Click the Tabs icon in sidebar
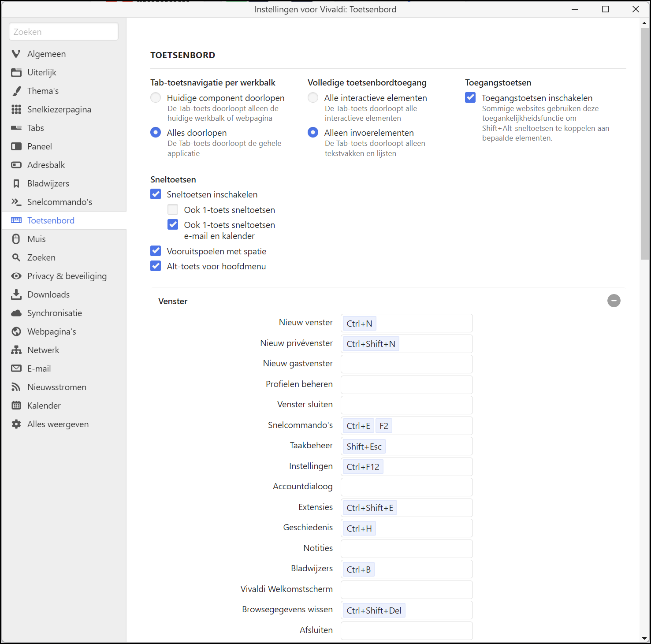Image resolution: width=651 pixels, height=644 pixels. pyautogui.click(x=16, y=128)
